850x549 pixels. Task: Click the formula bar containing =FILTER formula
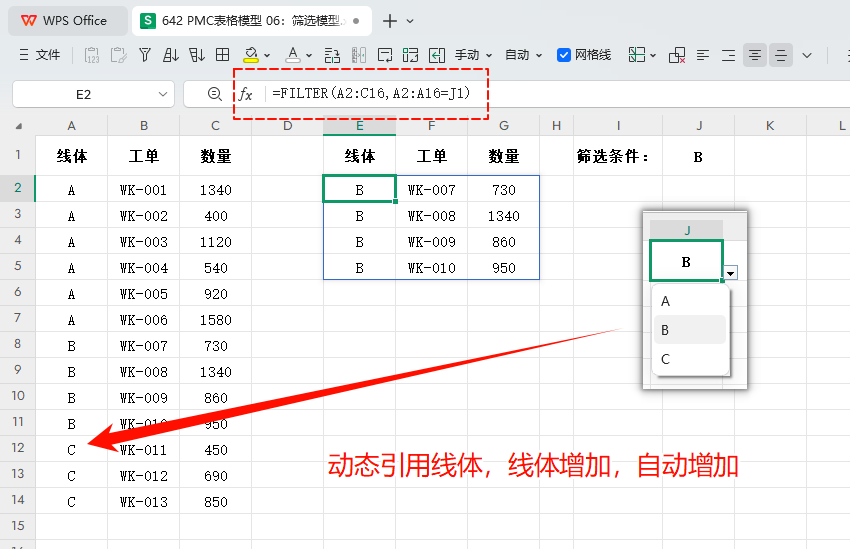click(558, 94)
